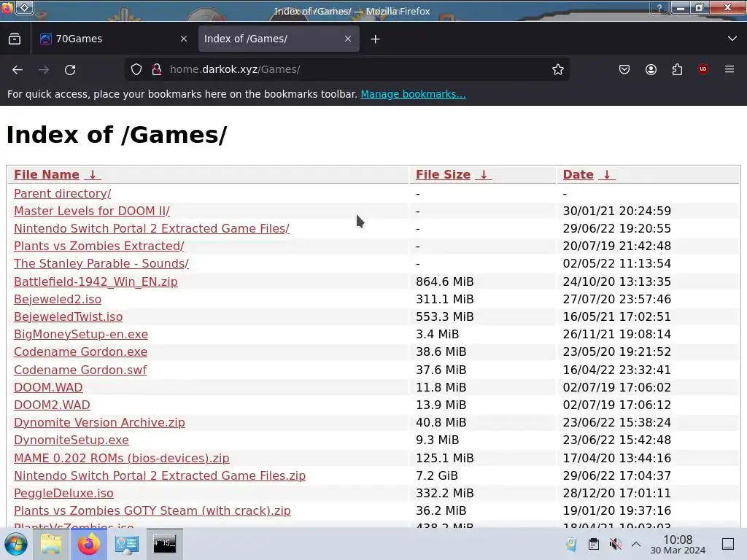
Task: Download DOOM.WAD file
Action: 48,388
